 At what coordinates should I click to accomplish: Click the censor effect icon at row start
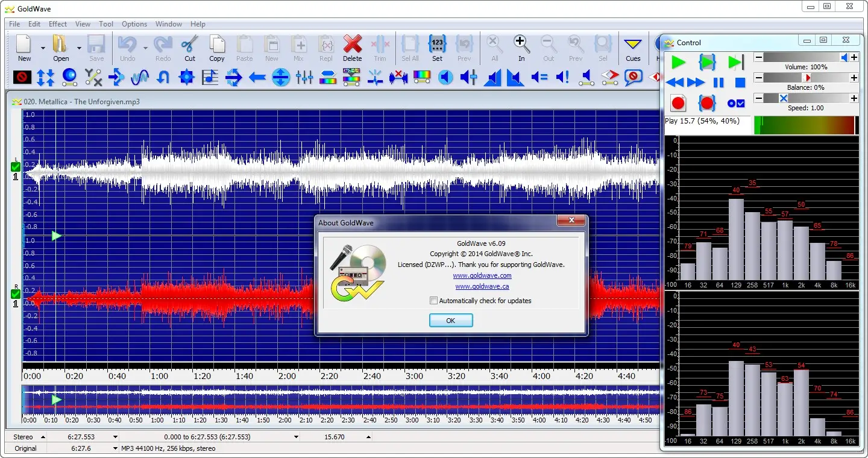point(22,77)
